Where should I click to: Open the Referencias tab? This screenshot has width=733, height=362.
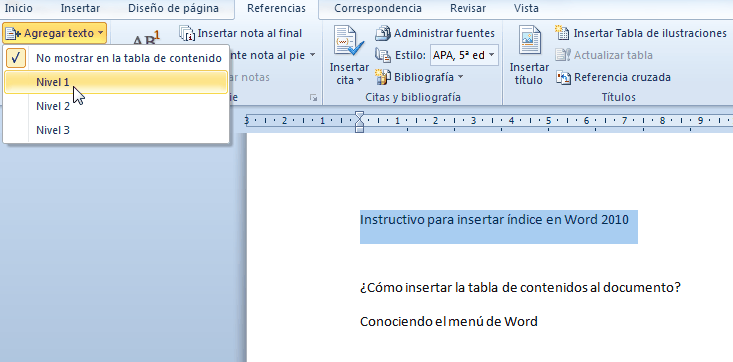276,8
